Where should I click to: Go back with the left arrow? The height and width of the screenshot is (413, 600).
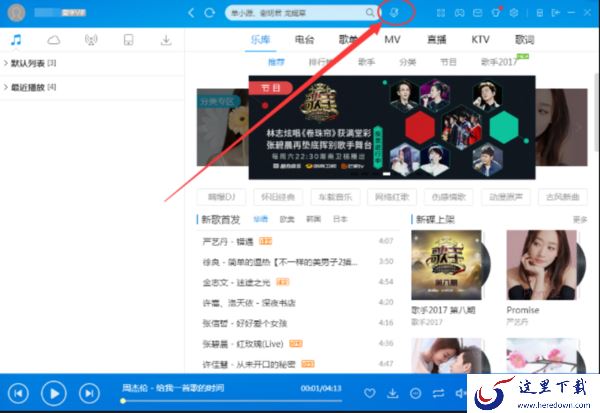pyautogui.click(x=191, y=13)
